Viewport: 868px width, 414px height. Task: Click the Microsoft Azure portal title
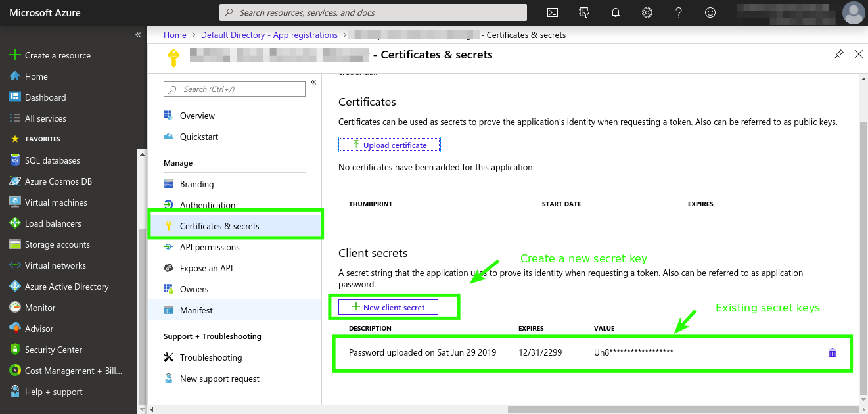point(45,12)
